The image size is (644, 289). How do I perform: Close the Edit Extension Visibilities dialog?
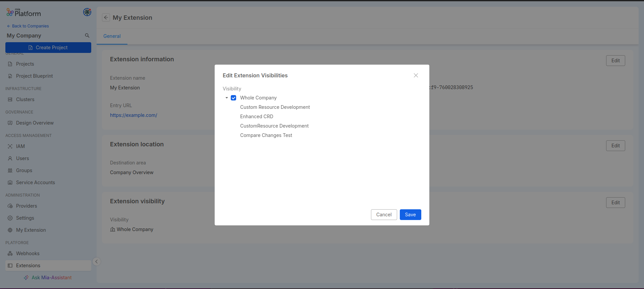(416, 75)
